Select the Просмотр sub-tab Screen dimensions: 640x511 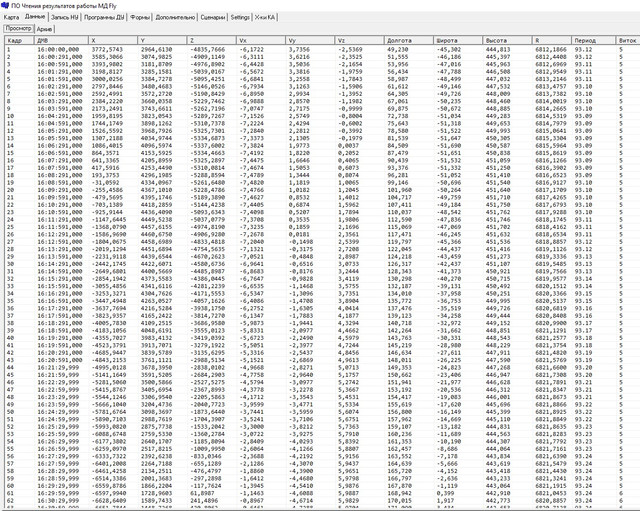click(x=17, y=29)
